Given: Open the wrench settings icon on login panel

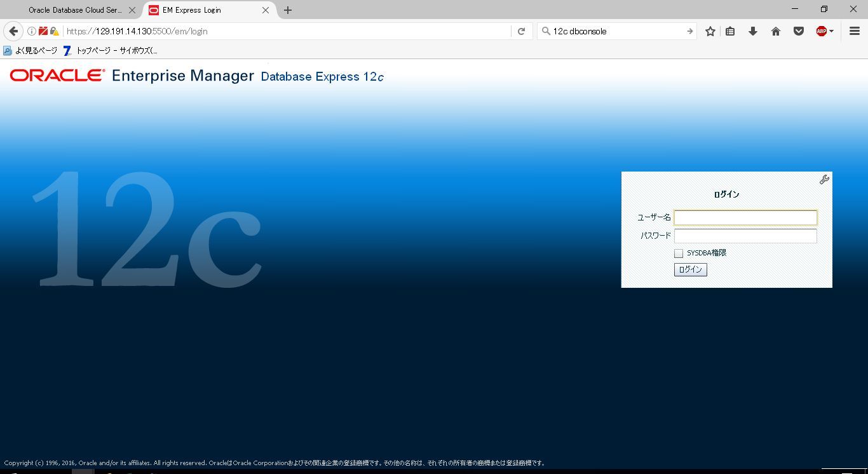Looking at the screenshot, I should pos(824,180).
